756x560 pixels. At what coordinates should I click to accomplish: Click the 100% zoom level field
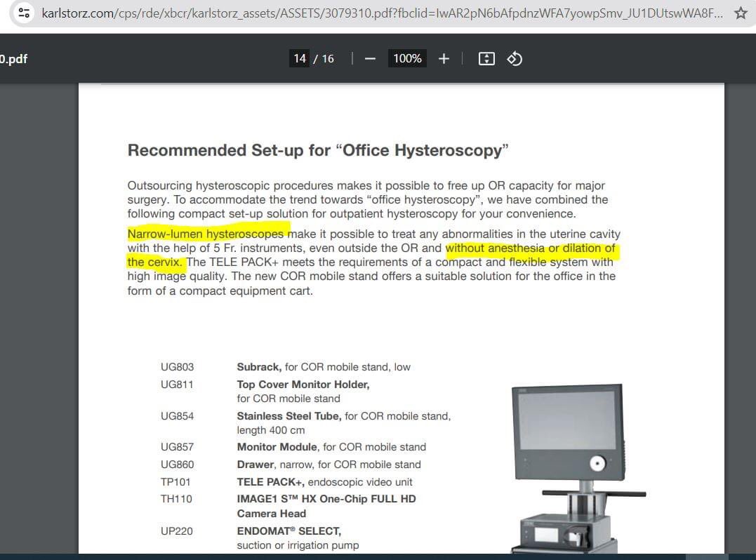tap(407, 59)
